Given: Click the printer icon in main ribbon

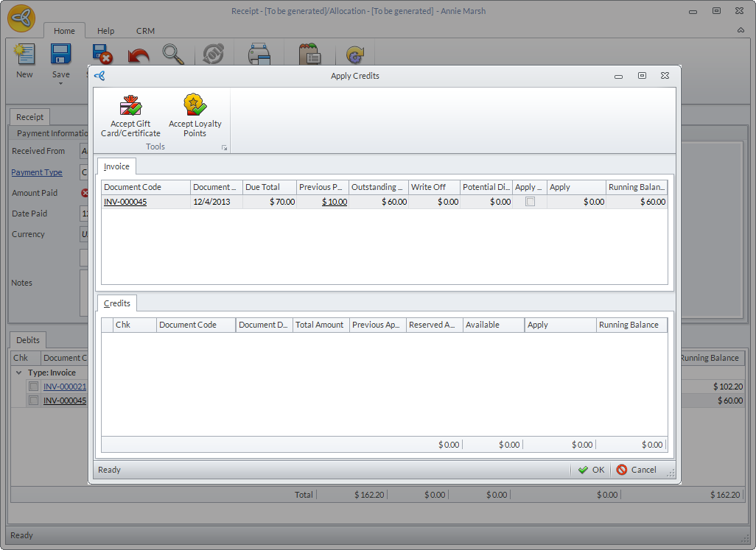Looking at the screenshot, I should pyautogui.click(x=259, y=55).
